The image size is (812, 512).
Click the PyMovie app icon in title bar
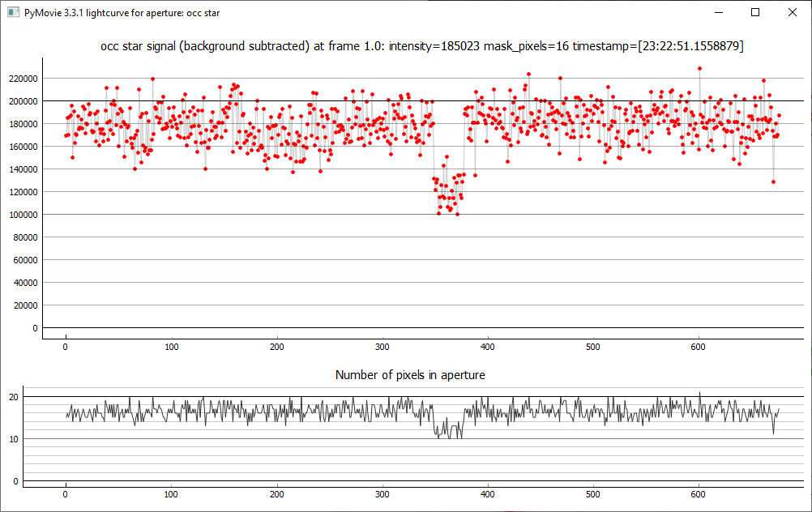coord(13,13)
